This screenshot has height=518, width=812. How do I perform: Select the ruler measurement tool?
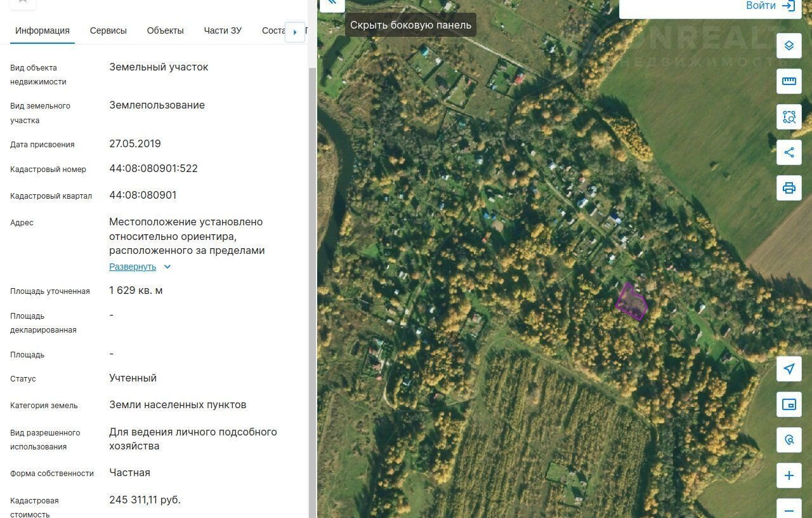coord(789,81)
